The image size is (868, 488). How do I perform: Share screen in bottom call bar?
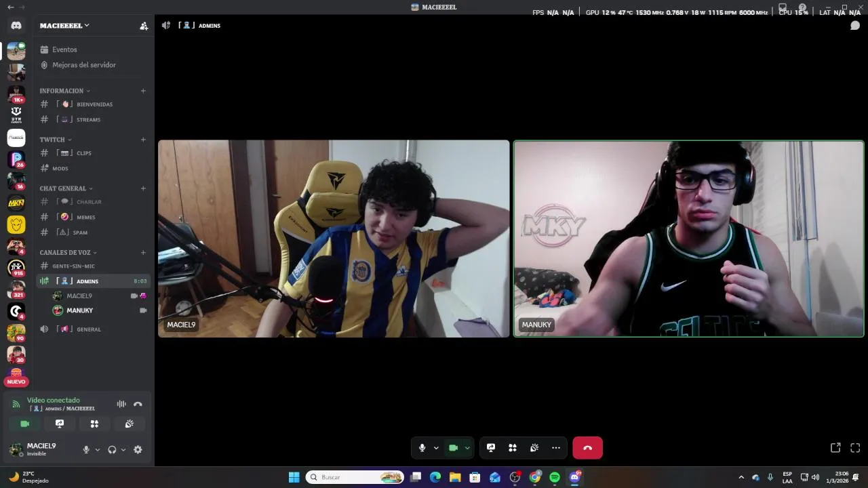(x=491, y=447)
